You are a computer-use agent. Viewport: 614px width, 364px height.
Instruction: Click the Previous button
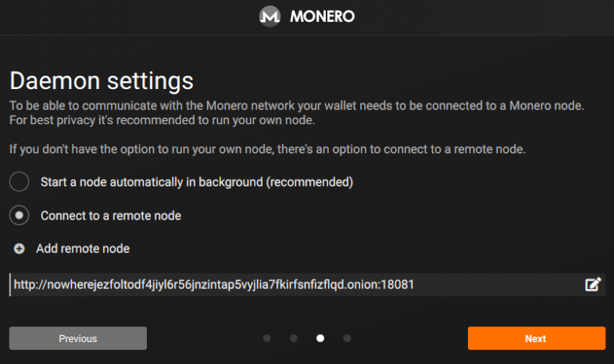pos(78,338)
